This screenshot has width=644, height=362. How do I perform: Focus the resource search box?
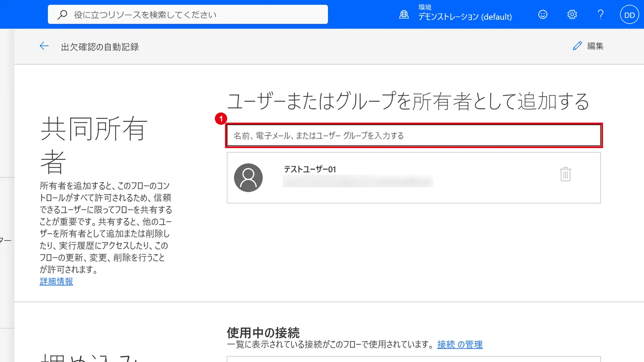188,14
